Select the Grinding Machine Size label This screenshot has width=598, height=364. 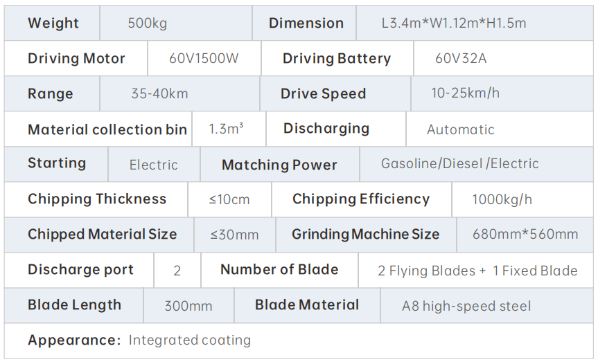click(x=365, y=235)
